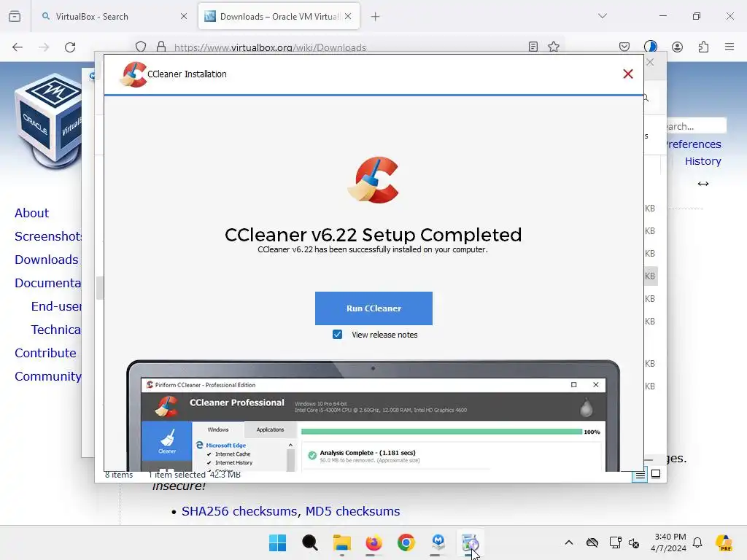Click the '1 item selected 42.3 MB' status text
Image resolution: width=747 pixels, height=560 pixels.
click(194, 475)
